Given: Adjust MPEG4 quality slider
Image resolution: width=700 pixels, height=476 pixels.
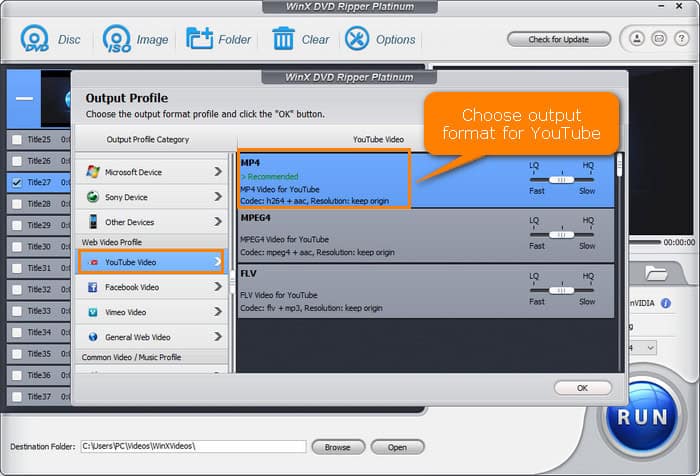Looking at the screenshot, I should [x=562, y=235].
